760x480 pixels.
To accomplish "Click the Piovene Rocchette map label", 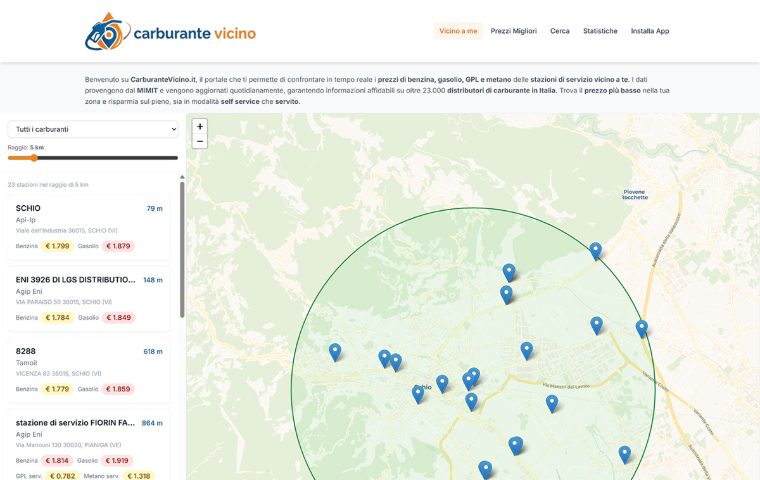I will pyautogui.click(x=634, y=194).
